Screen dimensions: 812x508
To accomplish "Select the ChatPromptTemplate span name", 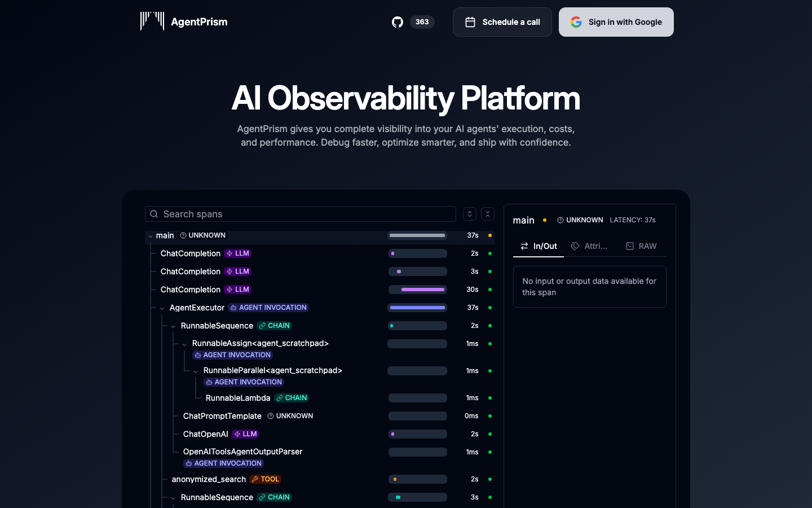I will pos(222,416).
